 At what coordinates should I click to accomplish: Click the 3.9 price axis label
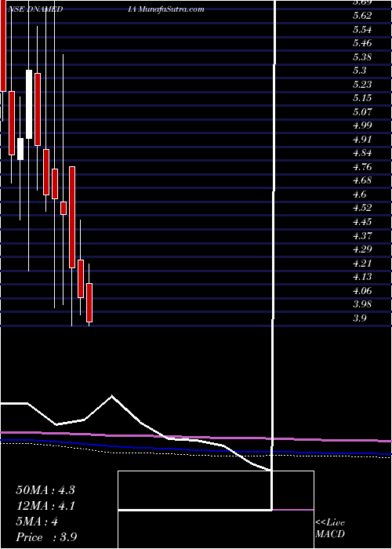360,318
